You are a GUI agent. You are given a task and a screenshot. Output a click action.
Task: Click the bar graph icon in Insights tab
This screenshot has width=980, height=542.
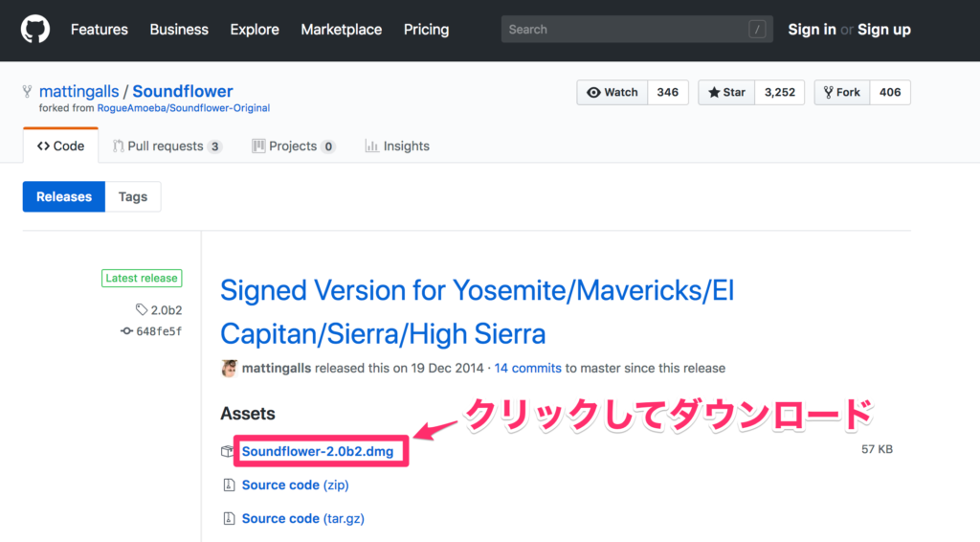click(x=372, y=147)
